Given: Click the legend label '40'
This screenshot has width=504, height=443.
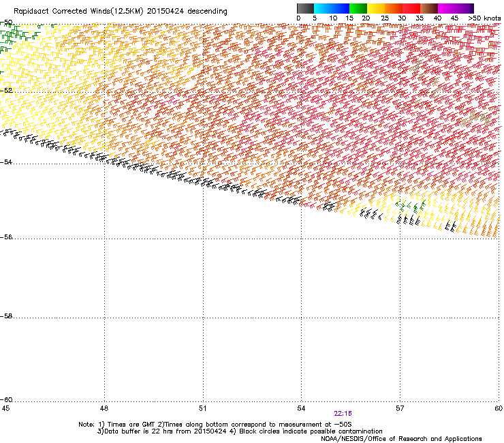Looking at the screenshot, I should (437, 18).
